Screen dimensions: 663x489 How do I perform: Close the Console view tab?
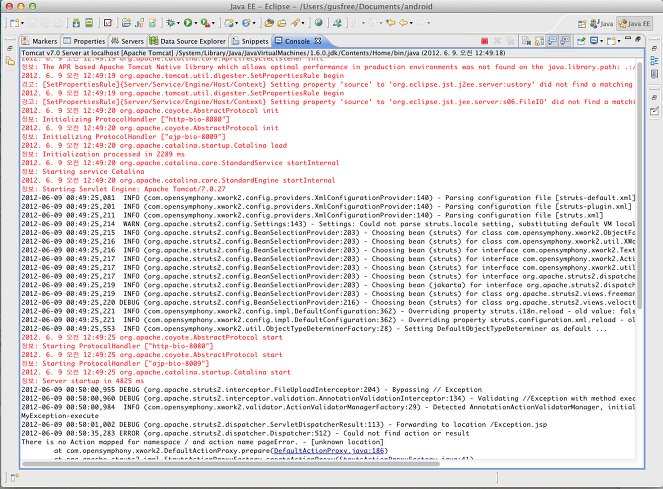click(318, 41)
